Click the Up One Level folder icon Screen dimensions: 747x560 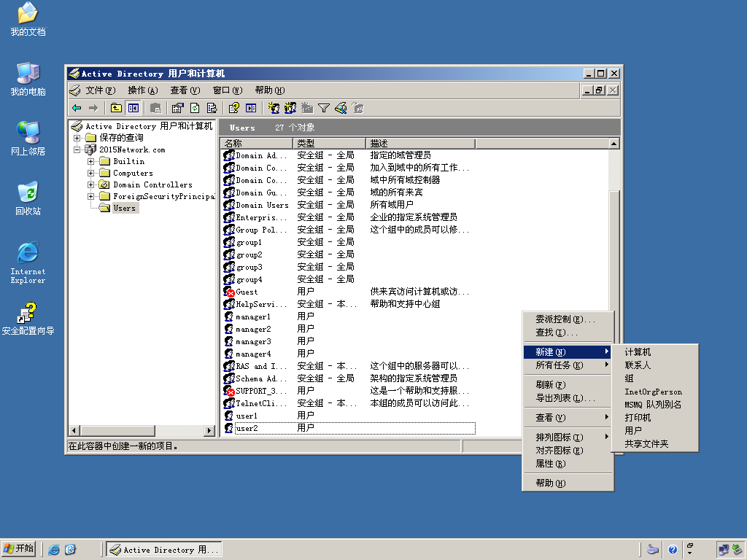[x=116, y=108]
